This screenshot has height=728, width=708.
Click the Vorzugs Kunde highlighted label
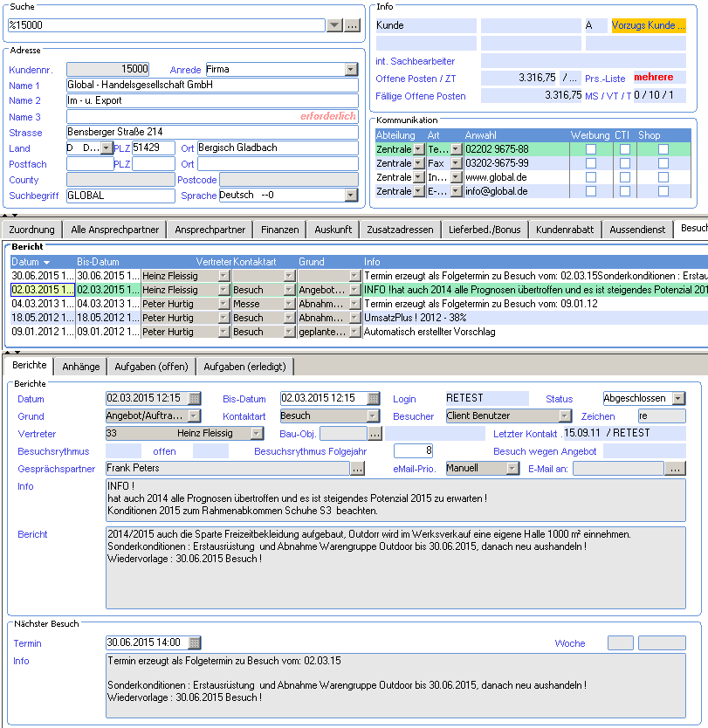648,25
